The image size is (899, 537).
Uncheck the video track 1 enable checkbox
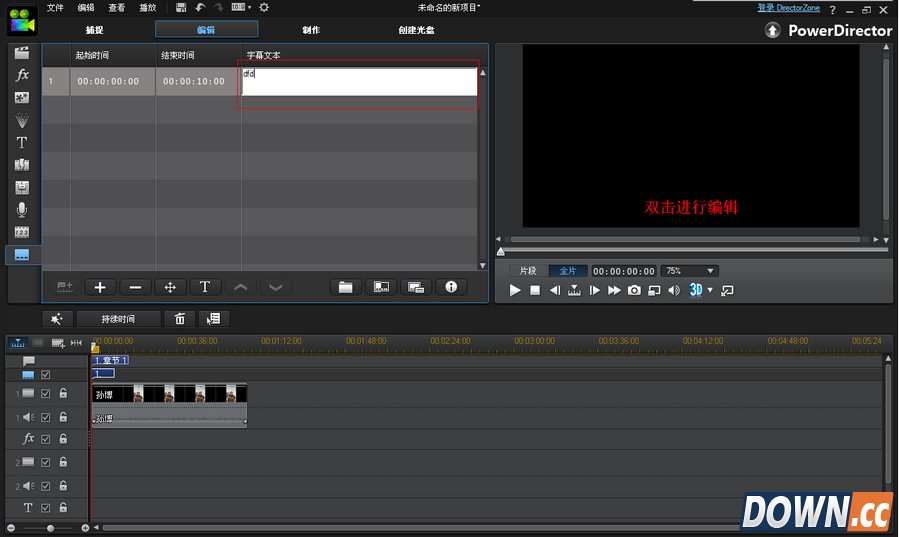(x=46, y=394)
